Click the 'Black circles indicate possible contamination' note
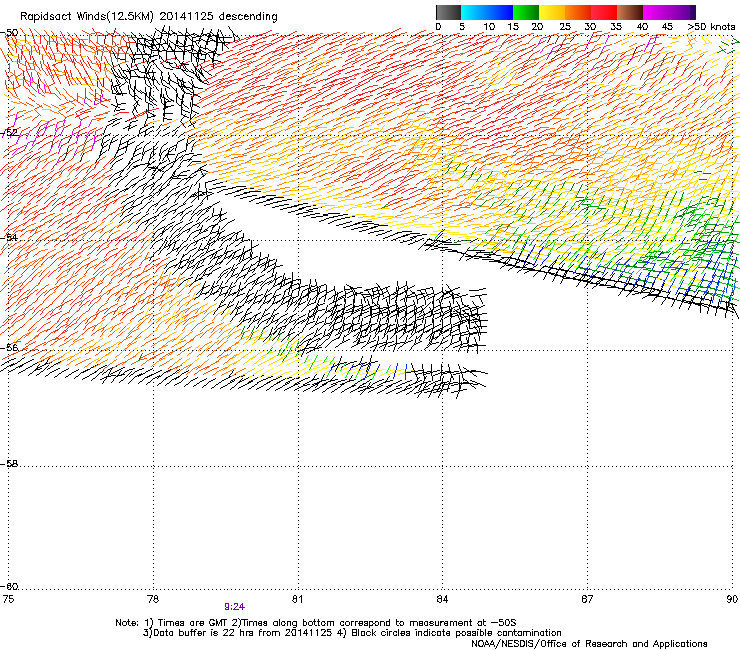The height and width of the screenshot is (650, 740). click(456, 633)
